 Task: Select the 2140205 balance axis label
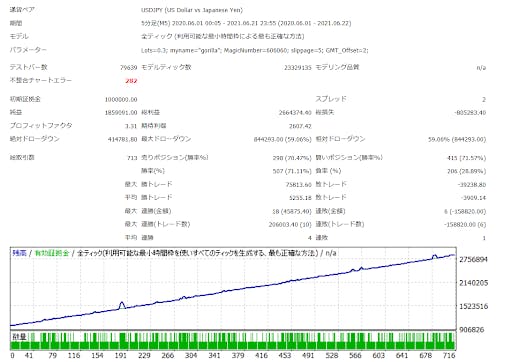pyautogui.click(x=473, y=283)
